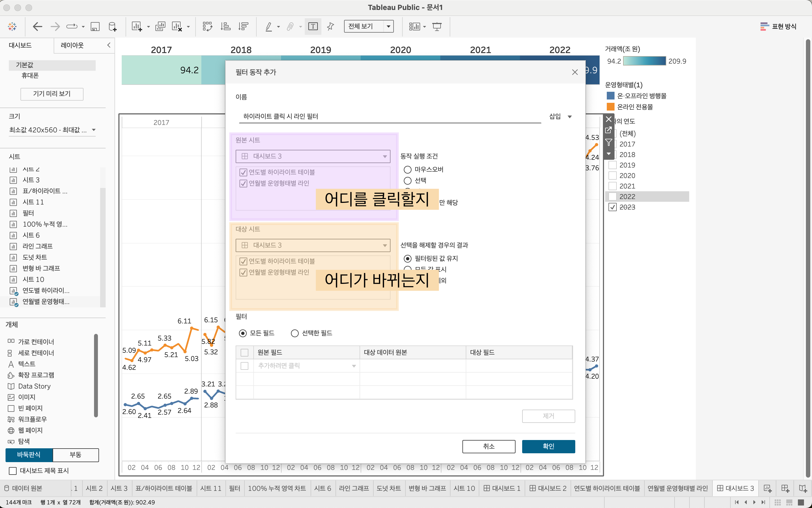Select the 마우스오버 radio option
812x508 pixels.
coord(407,169)
